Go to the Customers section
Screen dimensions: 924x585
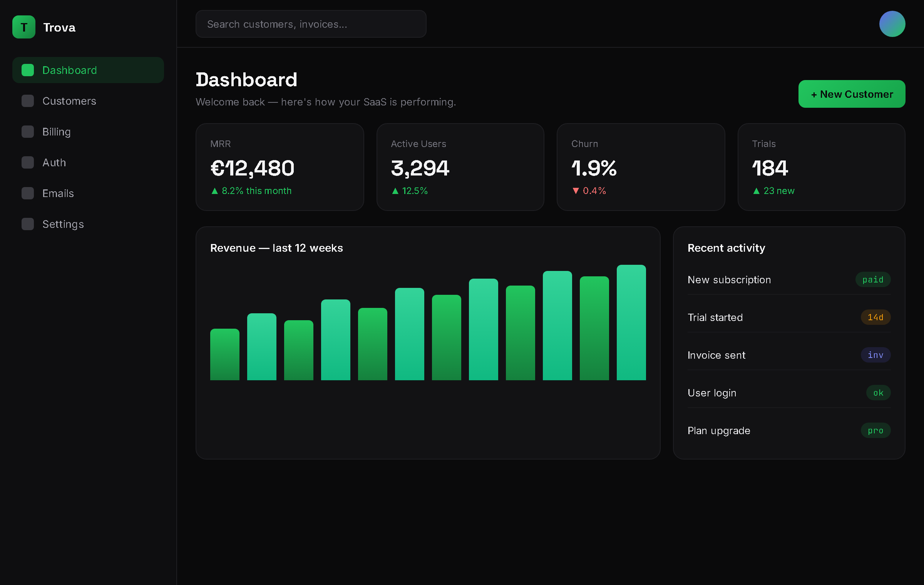point(88,101)
